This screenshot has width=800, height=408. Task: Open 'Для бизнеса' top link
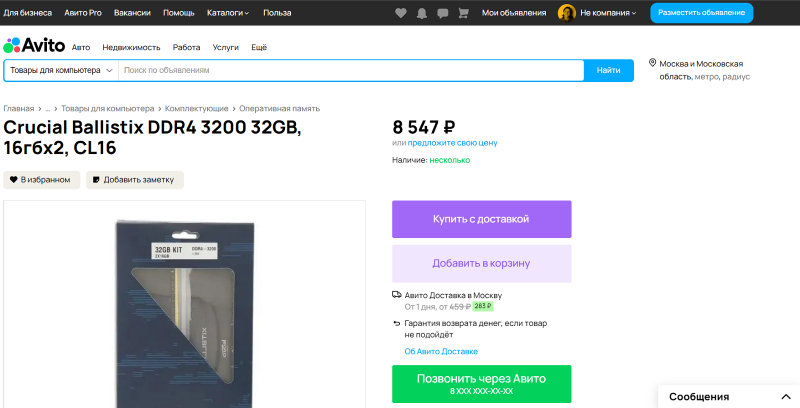point(28,13)
